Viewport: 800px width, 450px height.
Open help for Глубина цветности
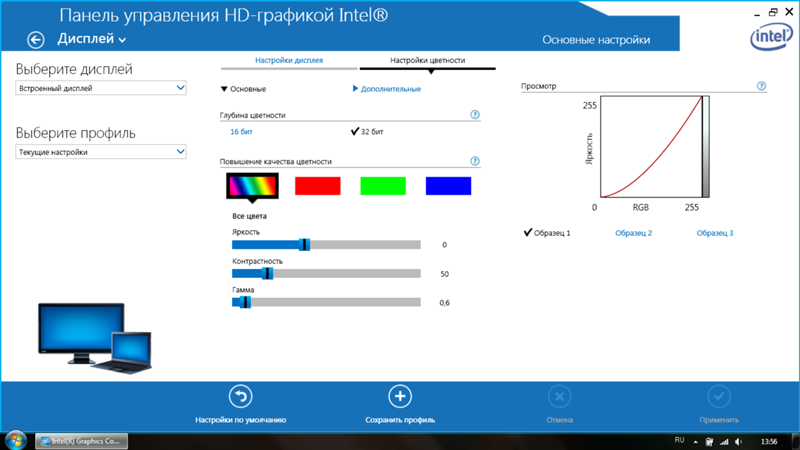pos(474,115)
